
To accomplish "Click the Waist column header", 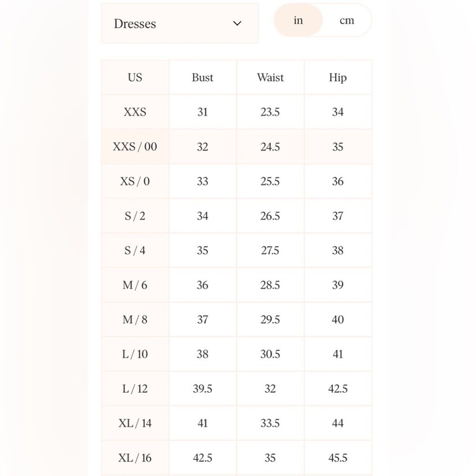I will click(270, 78).
